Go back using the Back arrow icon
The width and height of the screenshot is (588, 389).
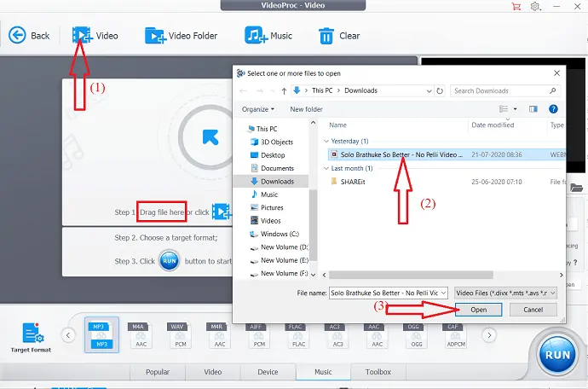pos(18,36)
